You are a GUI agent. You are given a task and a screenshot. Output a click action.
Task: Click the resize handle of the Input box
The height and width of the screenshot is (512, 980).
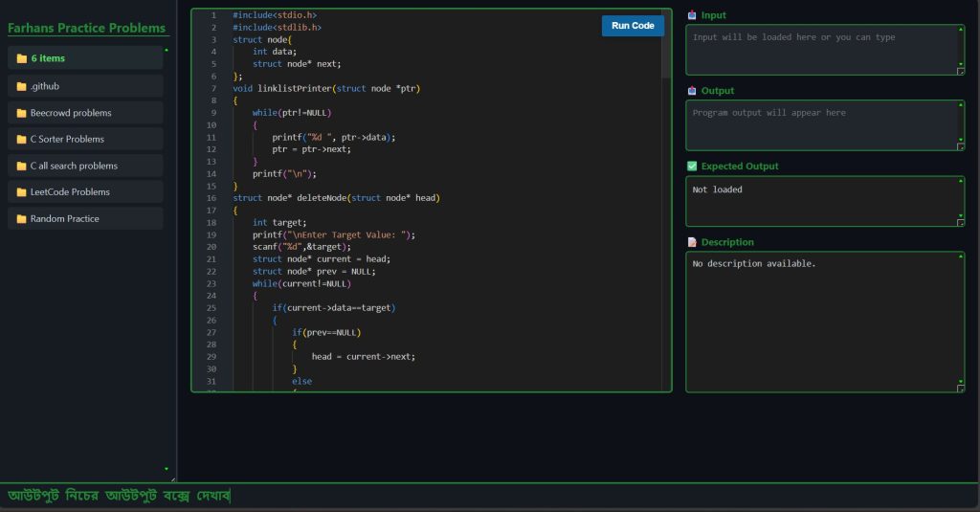click(961, 71)
